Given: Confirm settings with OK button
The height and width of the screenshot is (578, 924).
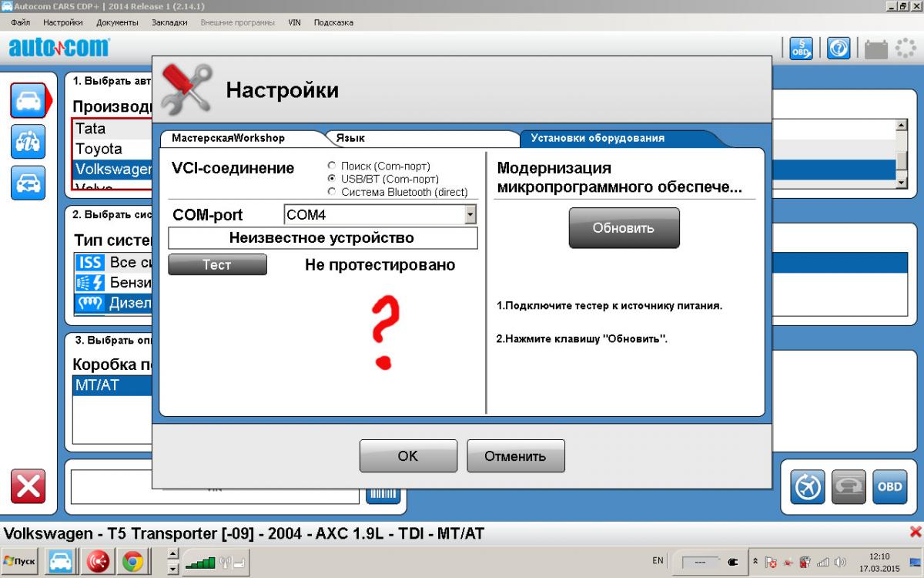Looking at the screenshot, I should pyautogui.click(x=408, y=455).
